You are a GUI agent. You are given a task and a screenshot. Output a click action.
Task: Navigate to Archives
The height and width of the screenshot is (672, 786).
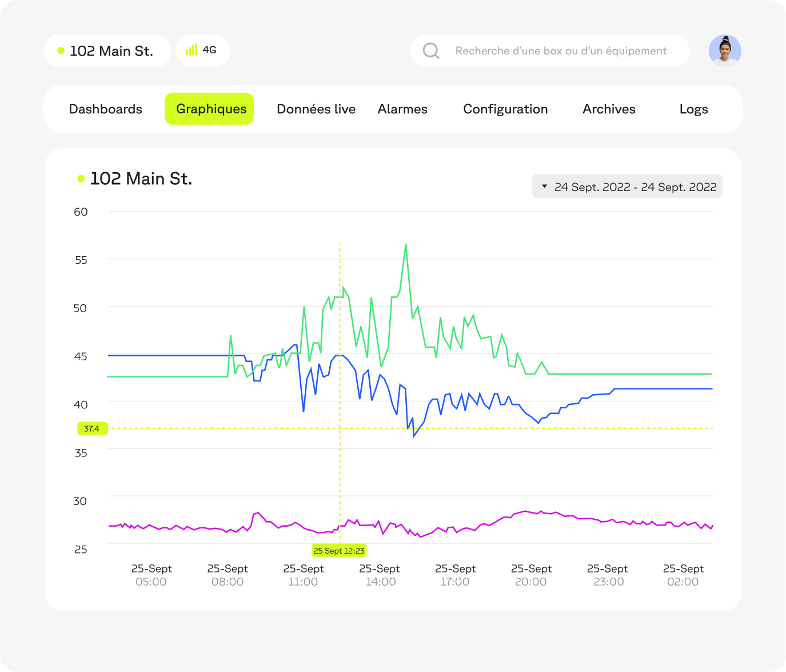[x=609, y=109]
